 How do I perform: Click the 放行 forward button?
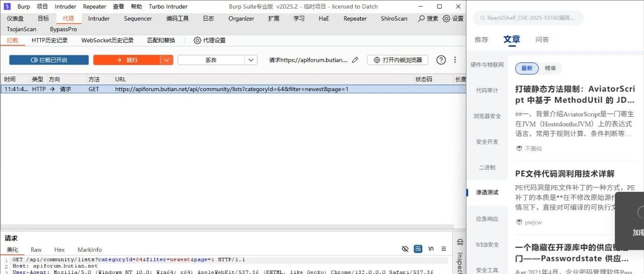(x=127, y=60)
